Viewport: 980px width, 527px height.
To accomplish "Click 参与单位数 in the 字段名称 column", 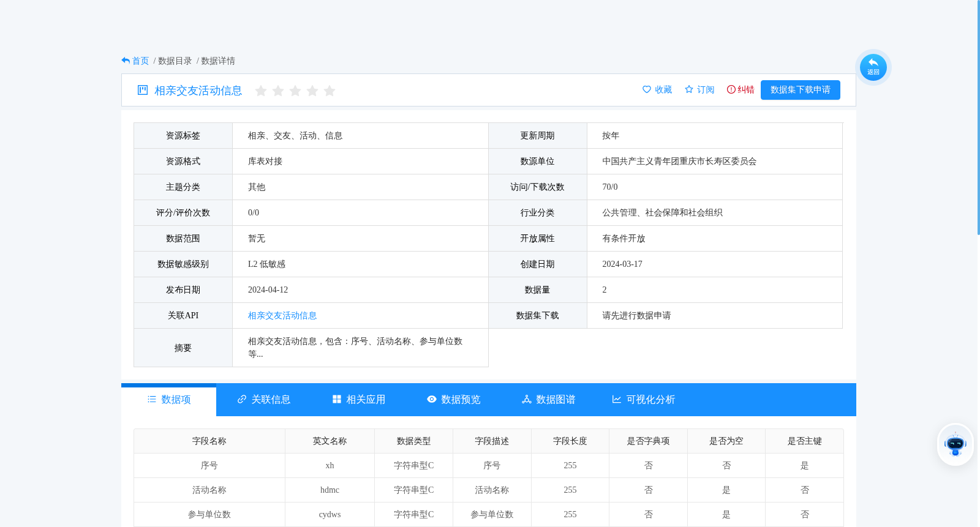I will 209,514.
